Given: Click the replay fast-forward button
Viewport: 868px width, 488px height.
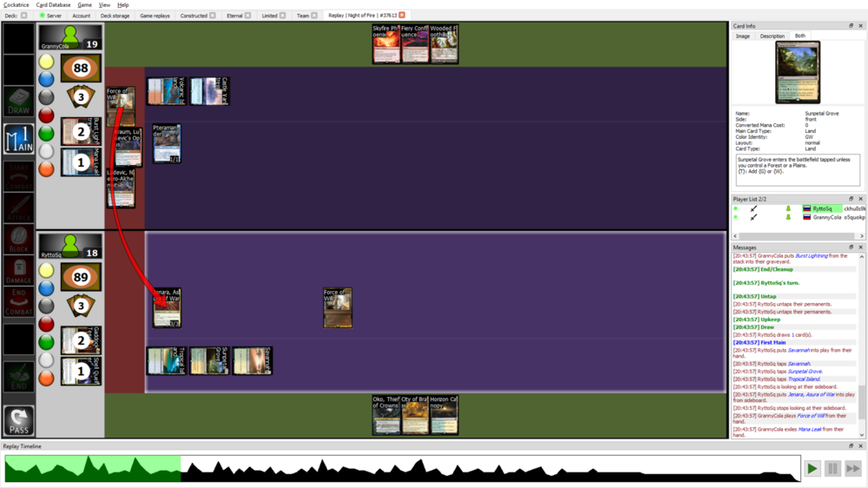Looking at the screenshot, I should tap(852, 468).
